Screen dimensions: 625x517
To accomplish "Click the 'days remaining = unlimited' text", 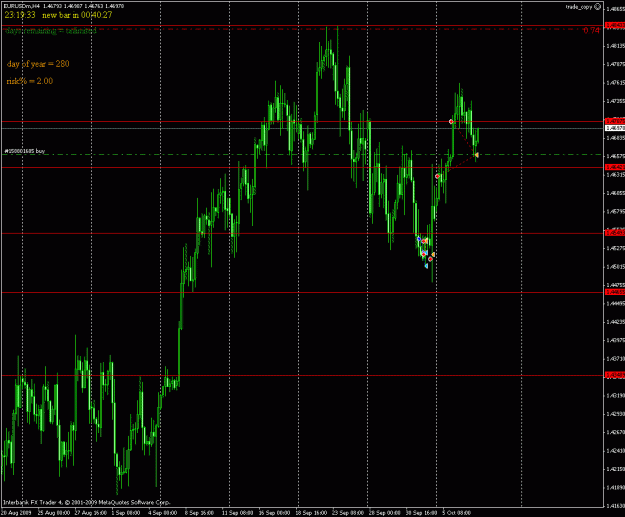I will (x=51, y=31).
